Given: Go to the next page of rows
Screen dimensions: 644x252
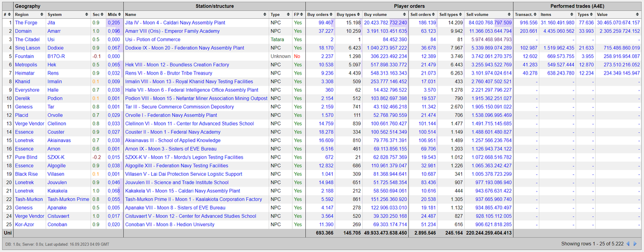Looking at the screenshot, I should pyautogui.click(x=636, y=243).
